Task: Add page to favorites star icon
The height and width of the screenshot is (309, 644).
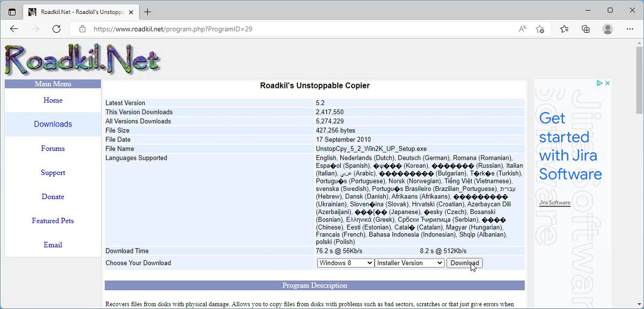Action: [540, 29]
